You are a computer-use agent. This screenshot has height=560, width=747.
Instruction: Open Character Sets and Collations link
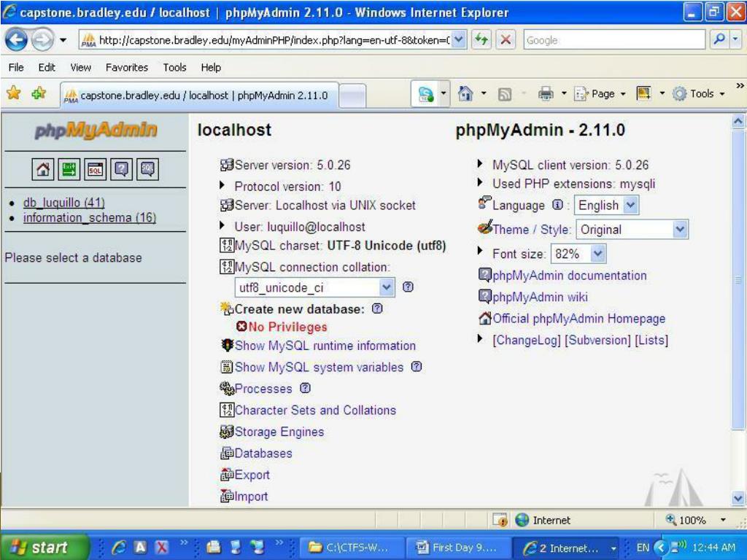pos(315,410)
